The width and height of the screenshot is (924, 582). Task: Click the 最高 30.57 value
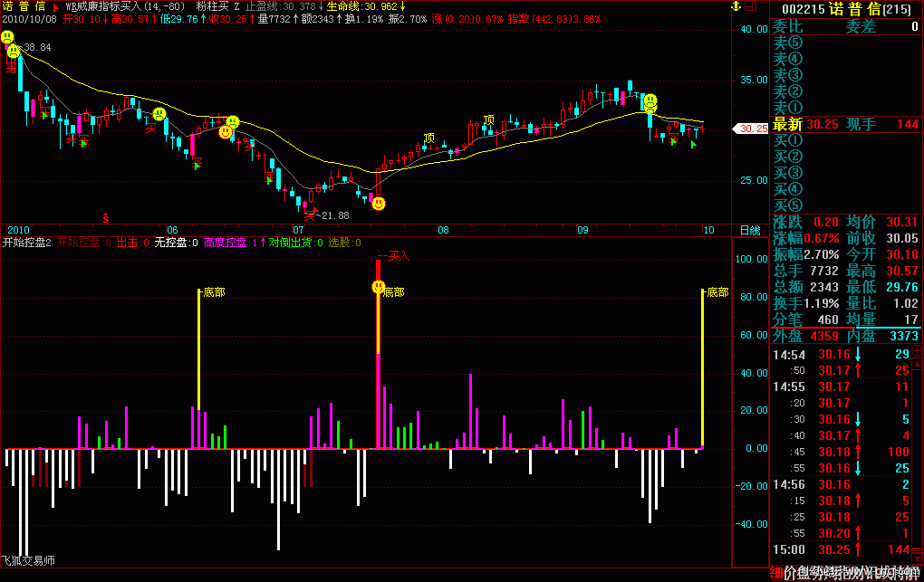(902, 271)
